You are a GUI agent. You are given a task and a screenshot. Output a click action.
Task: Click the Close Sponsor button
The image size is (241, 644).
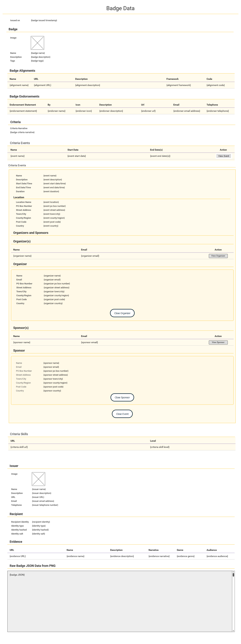coord(122,397)
